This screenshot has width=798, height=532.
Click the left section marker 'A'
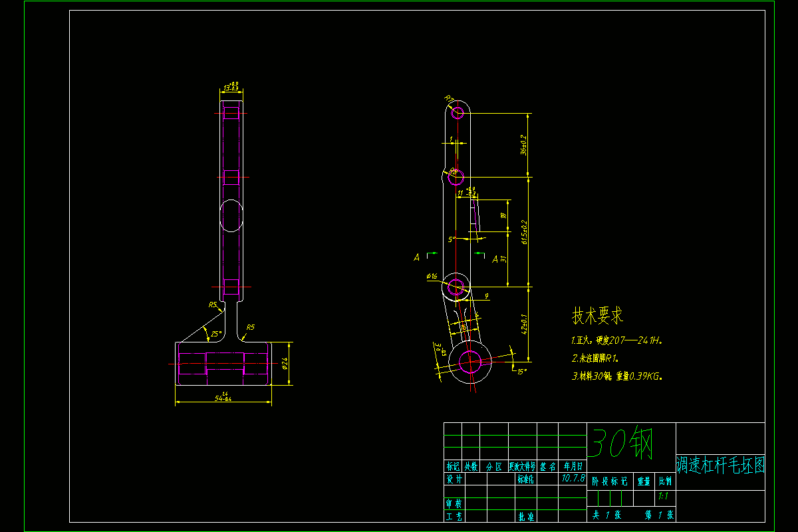point(417,257)
